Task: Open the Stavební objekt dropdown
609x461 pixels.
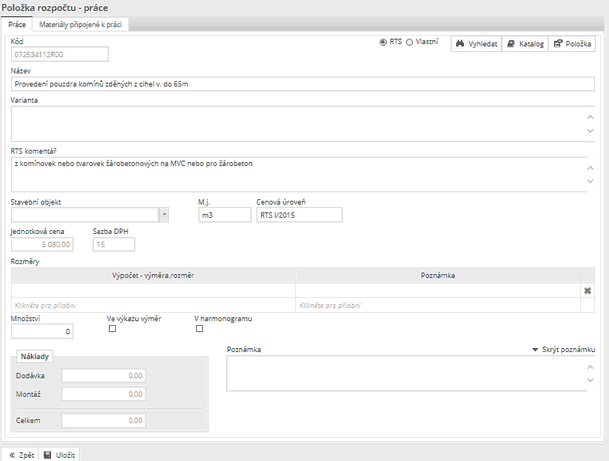Action: pos(164,215)
